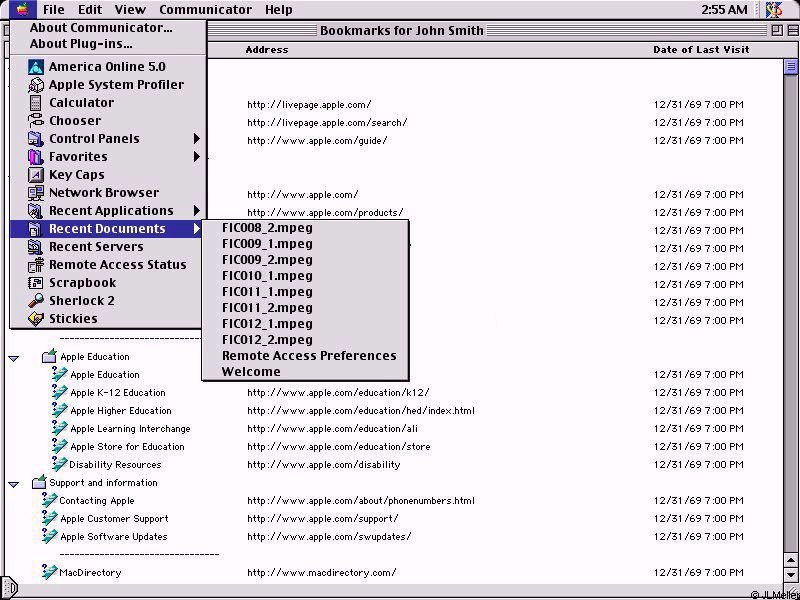Open the Key Caps icon
Image resolution: width=800 pixels, height=600 pixels.
(36, 175)
